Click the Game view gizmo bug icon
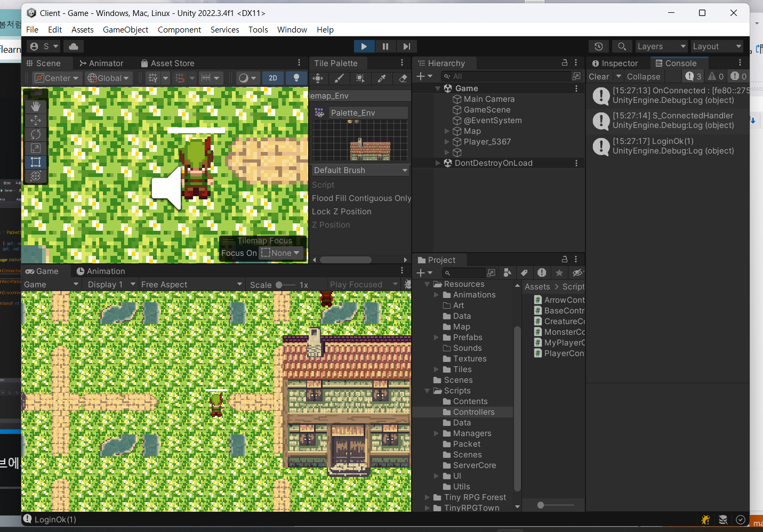The width and height of the screenshot is (763, 532). tap(408, 285)
